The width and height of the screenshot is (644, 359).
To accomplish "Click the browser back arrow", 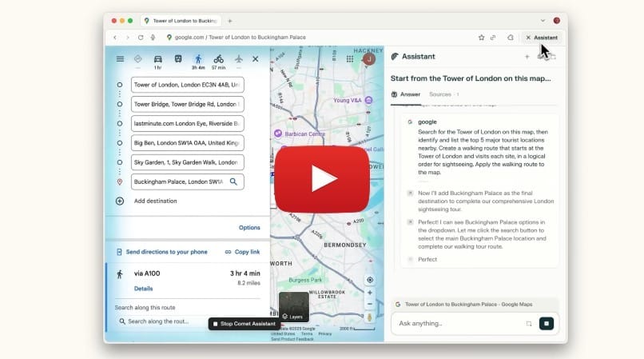I will (115, 38).
